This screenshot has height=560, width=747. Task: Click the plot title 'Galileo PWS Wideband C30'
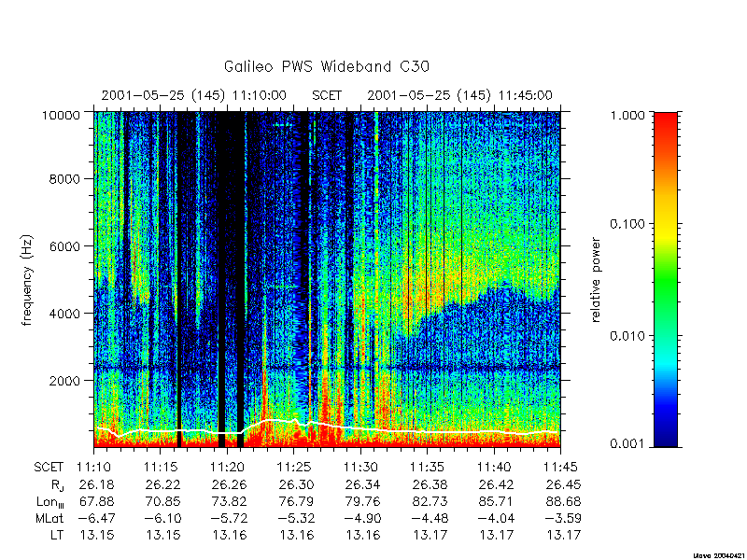(327, 66)
